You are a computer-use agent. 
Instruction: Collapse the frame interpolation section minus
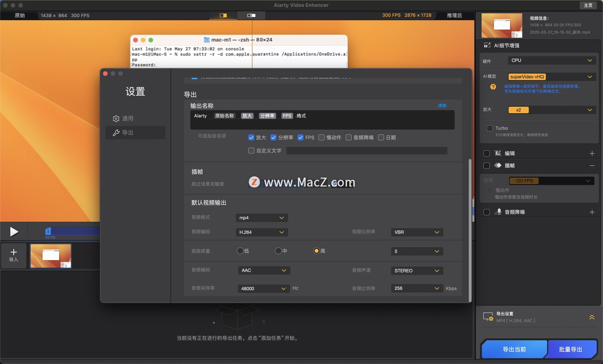592,166
